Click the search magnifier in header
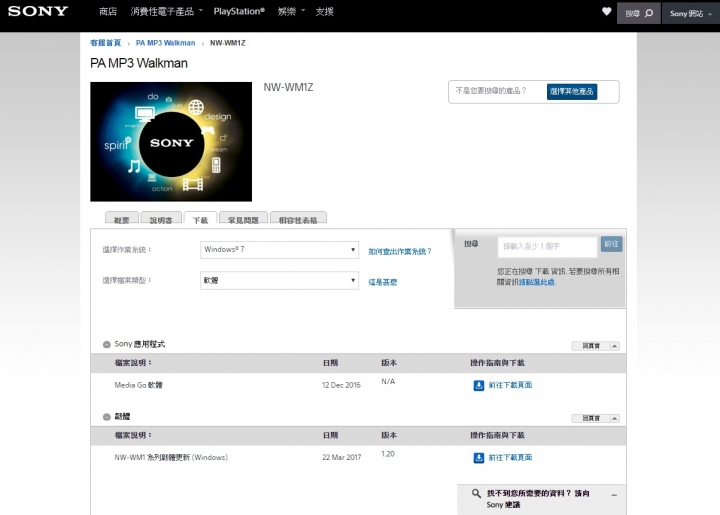This screenshot has height=515, width=720. coord(649,13)
